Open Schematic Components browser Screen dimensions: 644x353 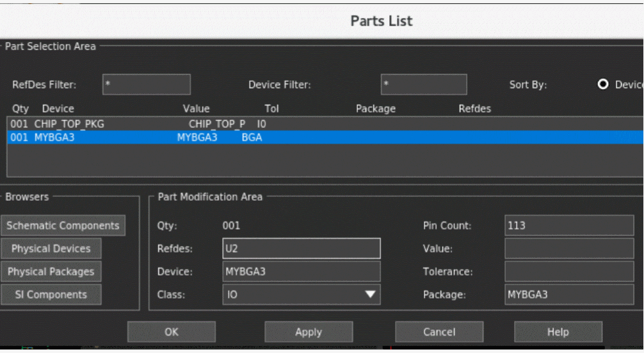pos(63,226)
